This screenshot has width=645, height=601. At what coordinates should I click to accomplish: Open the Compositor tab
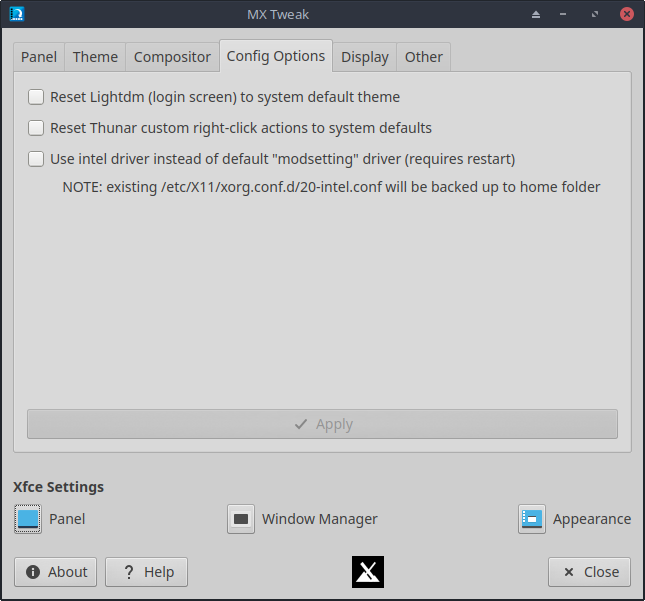coord(172,57)
